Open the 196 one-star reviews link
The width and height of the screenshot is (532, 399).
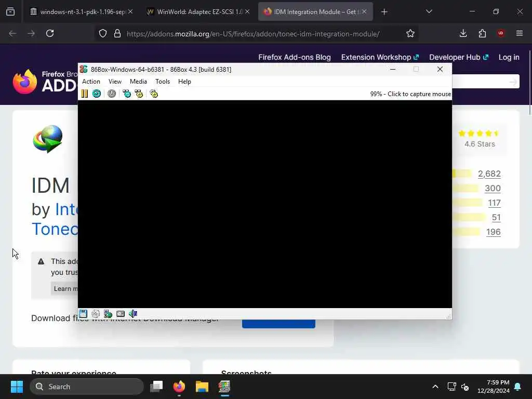click(494, 232)
